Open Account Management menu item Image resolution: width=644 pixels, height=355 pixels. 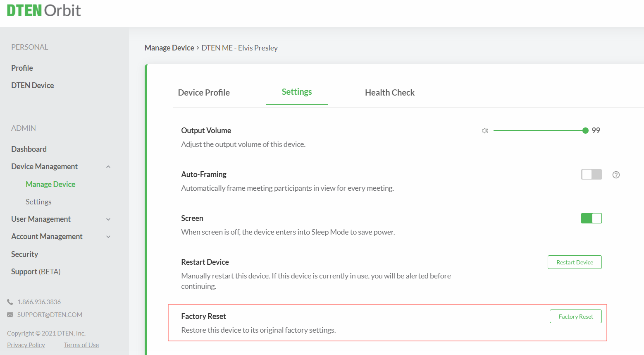47,236
